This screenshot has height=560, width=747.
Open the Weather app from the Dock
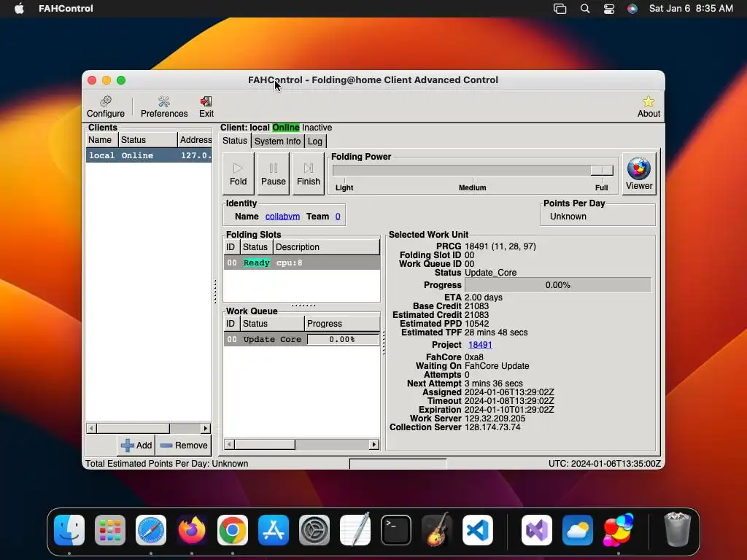tap(578, 529)
